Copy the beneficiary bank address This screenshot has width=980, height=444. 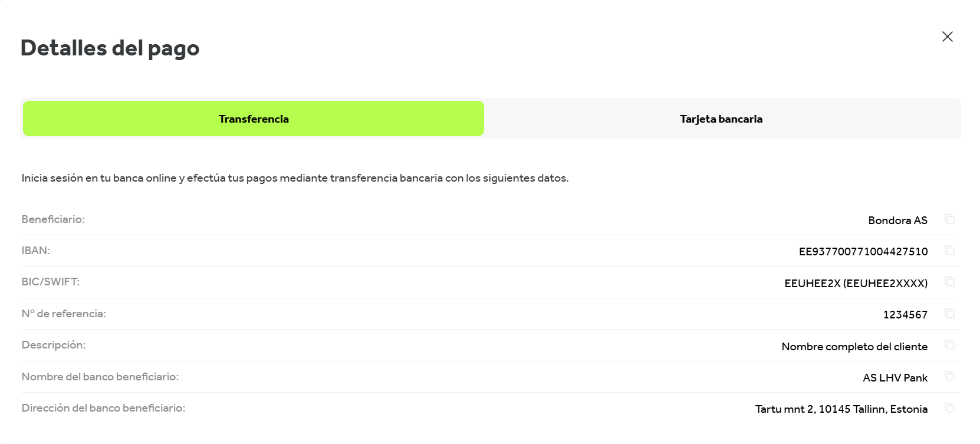pos(949,407)
